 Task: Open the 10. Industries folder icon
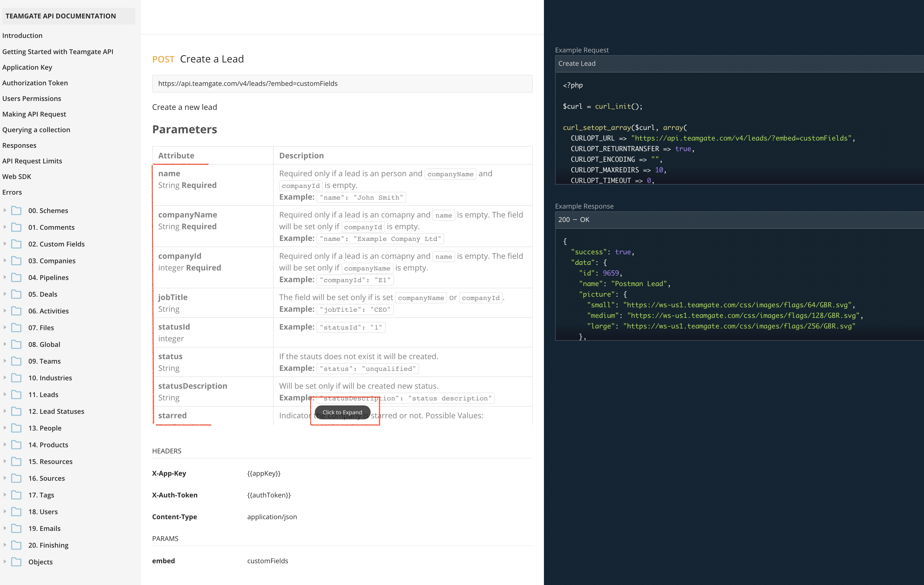coord(16,378)
